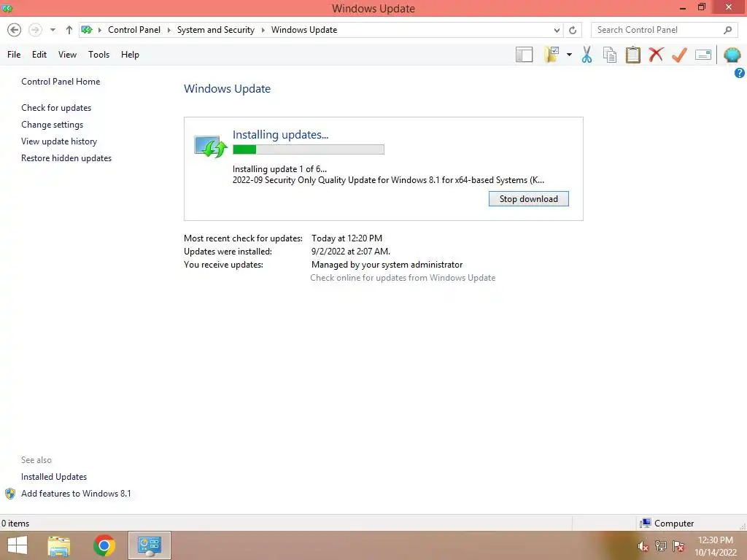Click the update installation progress bar
Screen dimensions: 747x560
(309, 149)
